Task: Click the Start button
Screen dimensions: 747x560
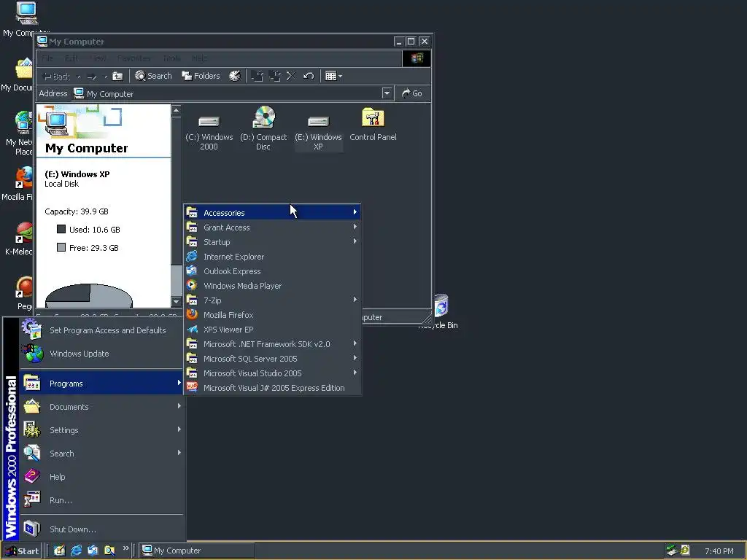Action: [22, 551]
